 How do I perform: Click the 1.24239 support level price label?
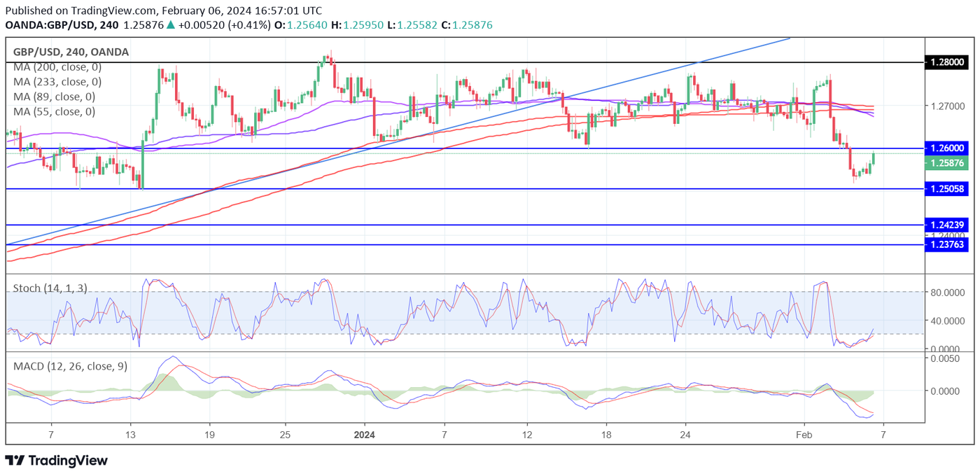[946, 225]
